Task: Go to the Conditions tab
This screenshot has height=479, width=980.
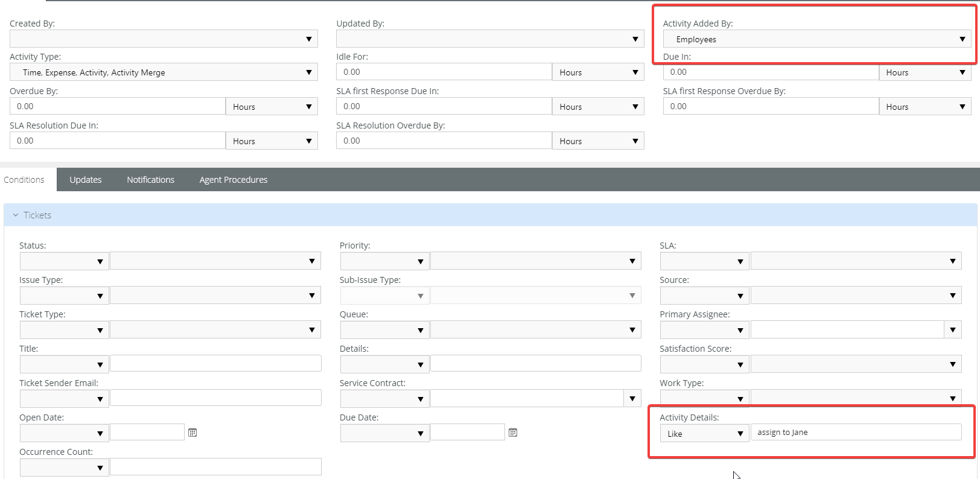Action: 24,180
